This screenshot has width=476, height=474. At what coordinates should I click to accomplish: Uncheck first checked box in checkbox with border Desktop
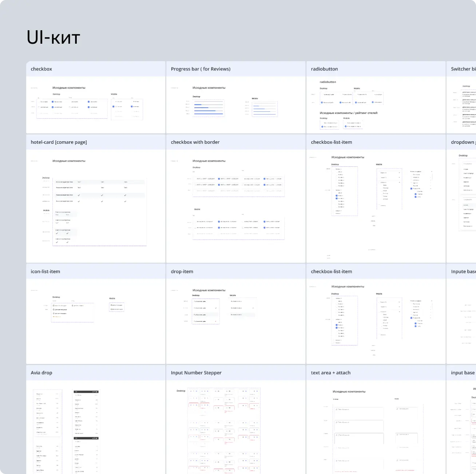[219, 179]
